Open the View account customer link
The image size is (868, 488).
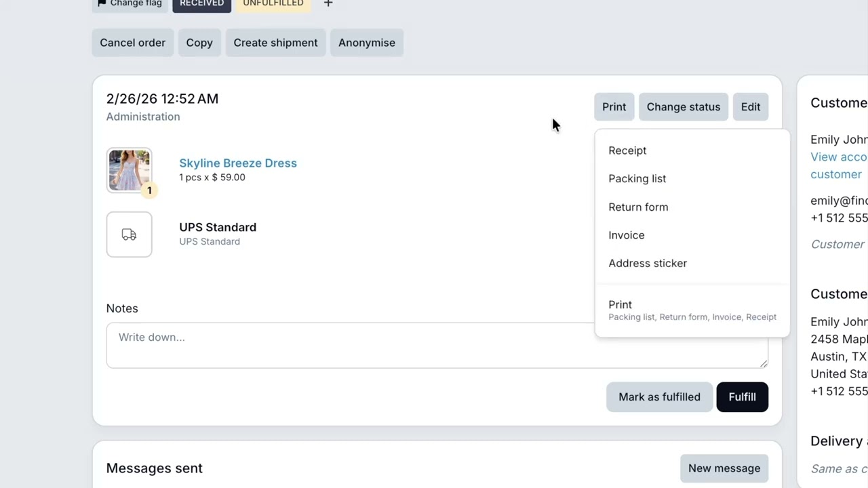[839, 165]
